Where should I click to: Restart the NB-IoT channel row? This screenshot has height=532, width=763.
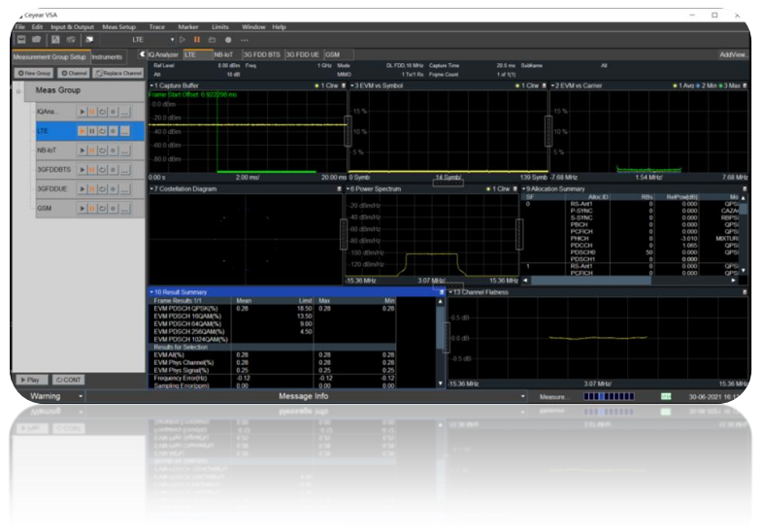pos(102,150)
